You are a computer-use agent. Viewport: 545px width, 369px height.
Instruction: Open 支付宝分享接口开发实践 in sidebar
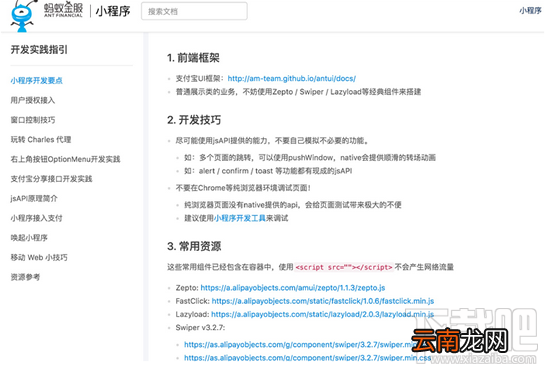51,179
